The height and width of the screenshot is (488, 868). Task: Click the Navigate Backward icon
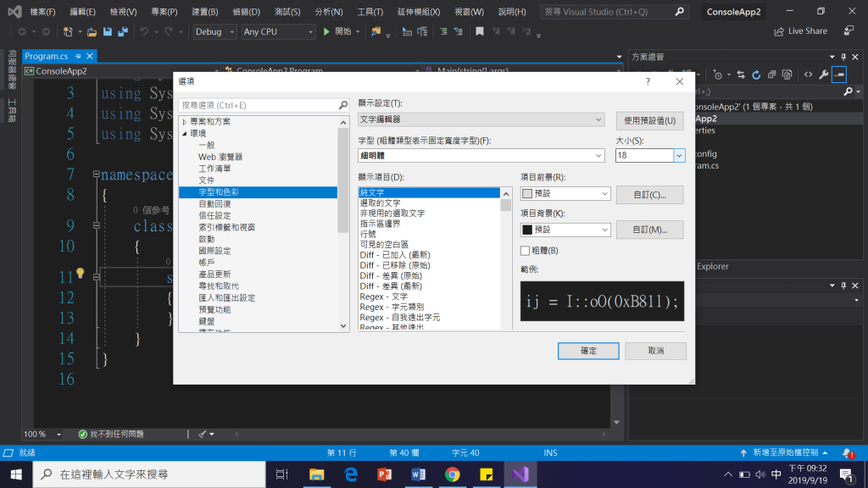coord(22,31)
